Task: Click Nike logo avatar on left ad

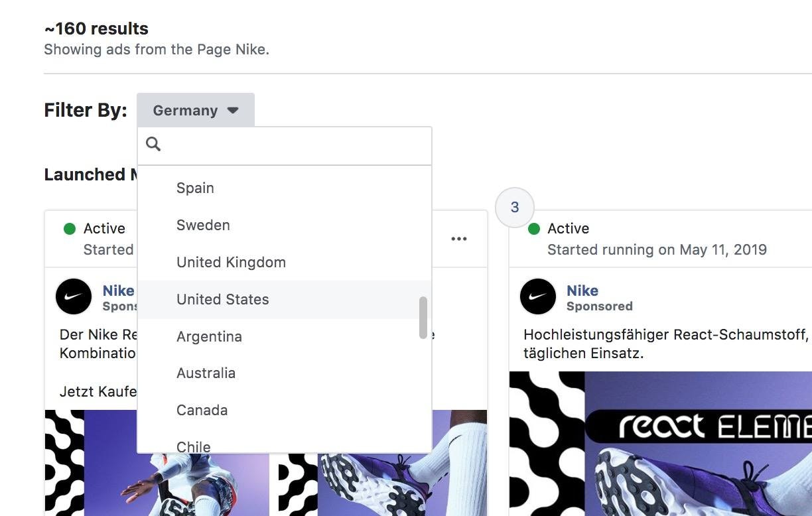Action: (x=73, y=296)
